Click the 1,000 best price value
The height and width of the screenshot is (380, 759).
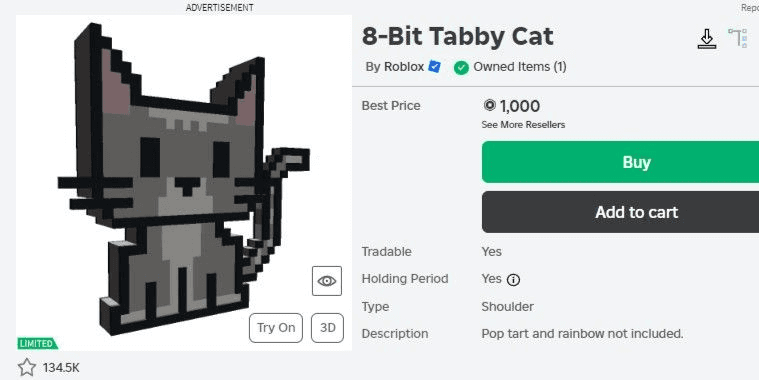coord(520,106)
